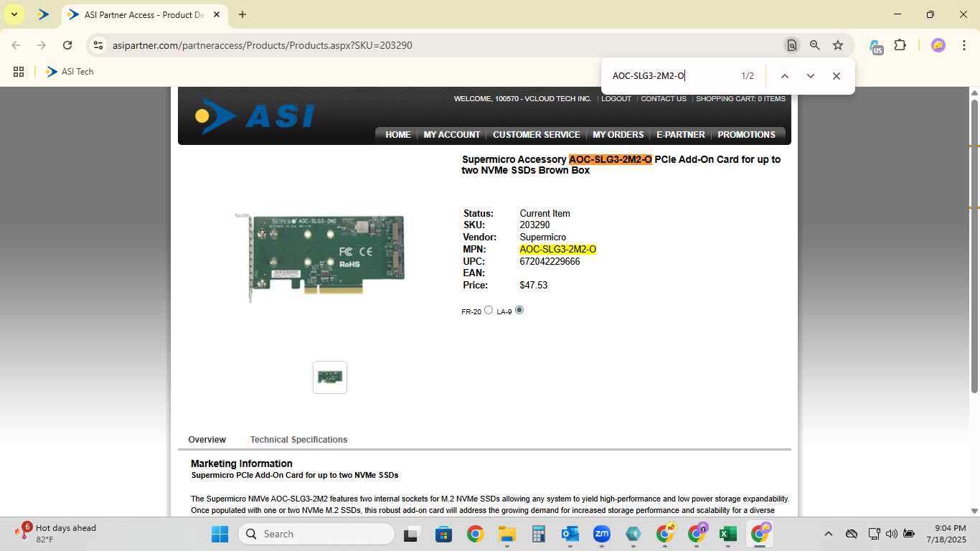Screen dimensions: 980x551
Task: Click the Google Lens search icon in the address bar
Action: tap(791, 45)
